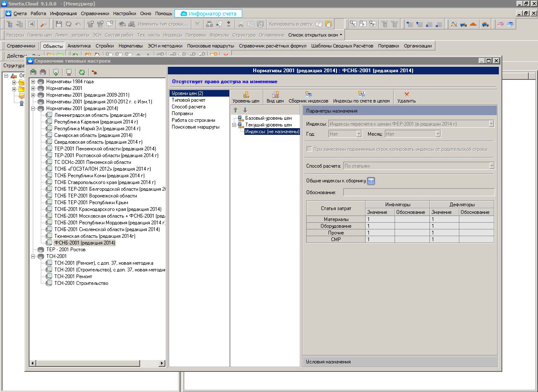Click the 'Обоснование' input field

tap(419, 192)
